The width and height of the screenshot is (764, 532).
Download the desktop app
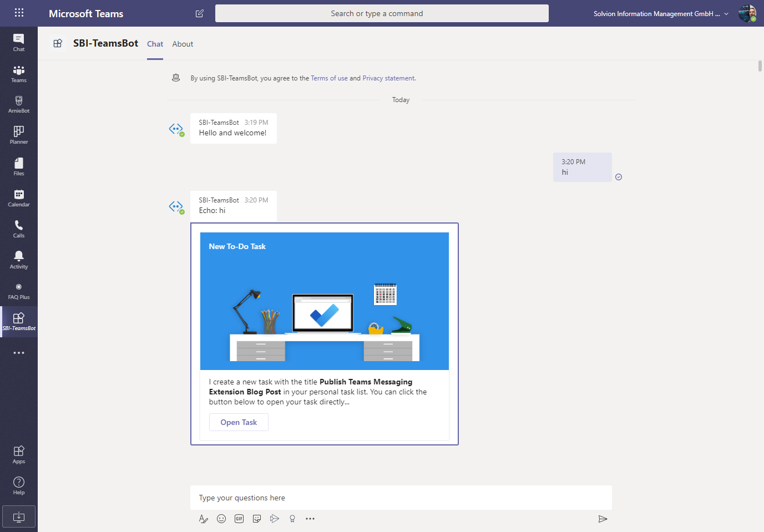coord(19,516)
